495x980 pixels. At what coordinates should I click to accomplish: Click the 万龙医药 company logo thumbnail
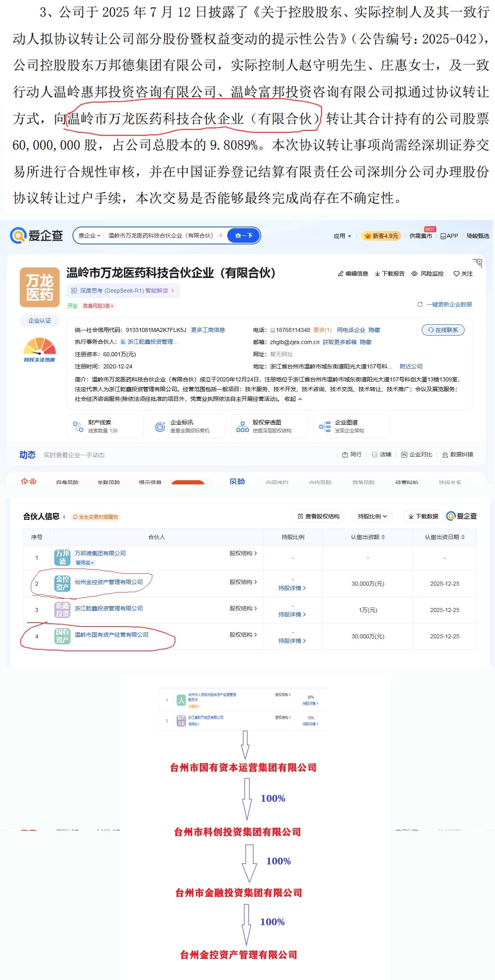[40, 287]
